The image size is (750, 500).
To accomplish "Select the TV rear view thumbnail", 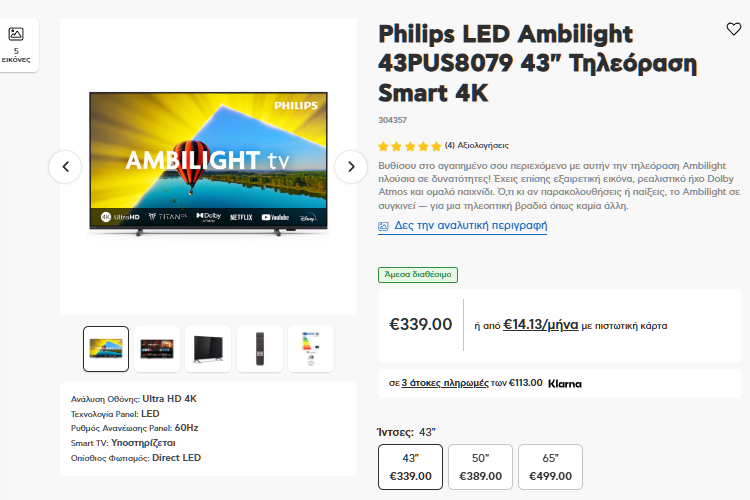I will (208, 349).
